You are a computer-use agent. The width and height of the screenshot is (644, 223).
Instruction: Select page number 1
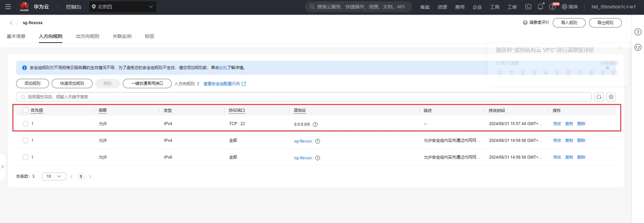[81, 177]
